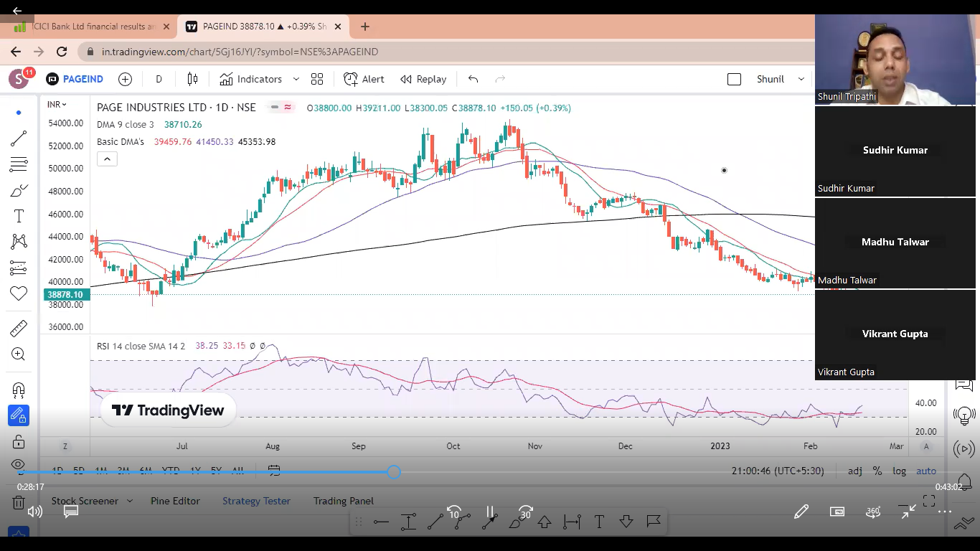Open the candlestick chart type selector
This screenshot has width=980, height=551.
192,79
